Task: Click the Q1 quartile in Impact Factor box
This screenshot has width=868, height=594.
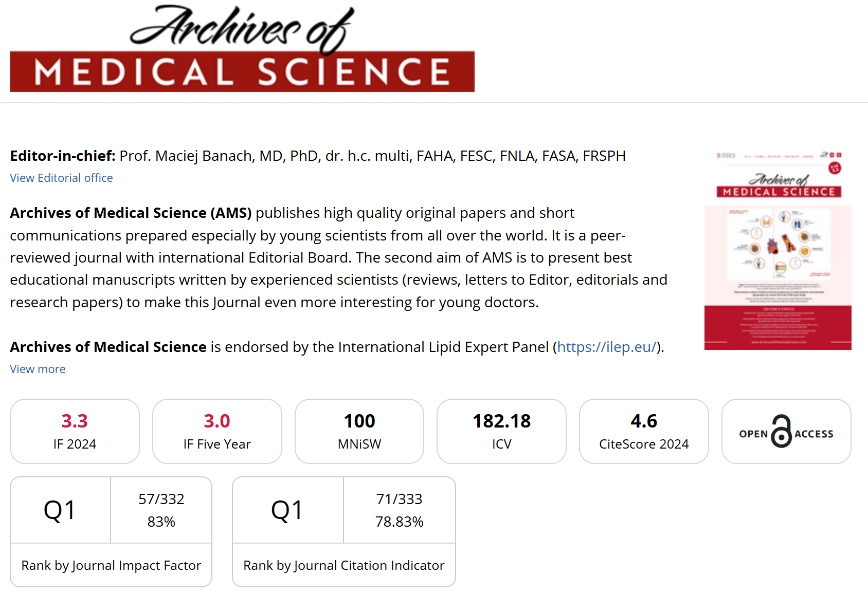Action: point(60,510)
